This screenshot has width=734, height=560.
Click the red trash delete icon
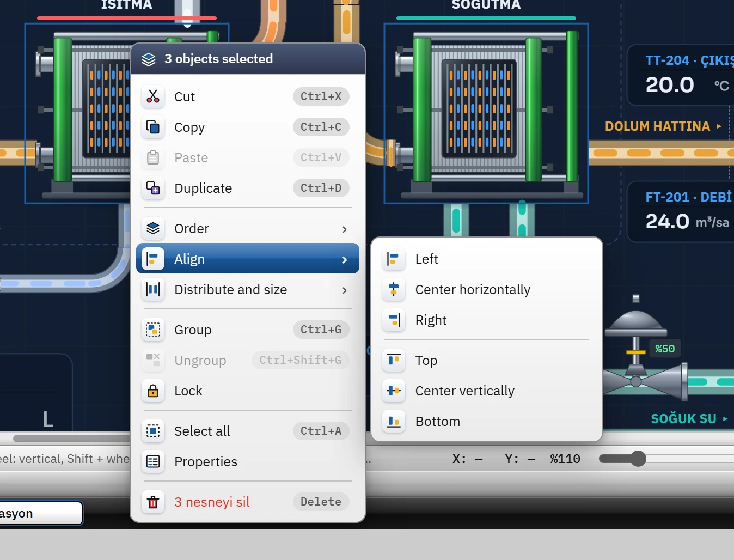pyautogui.click(x=153, y=502)
